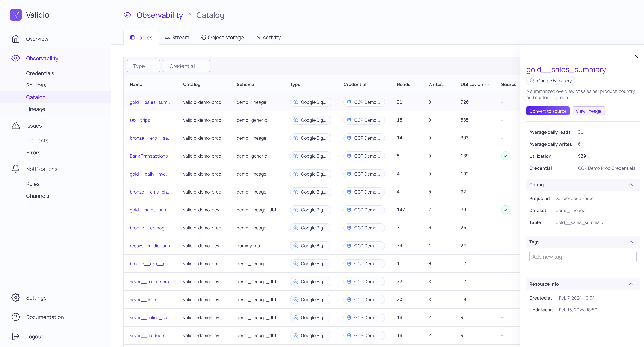Click the Type filter dropdown
Image resolution: width=644 pixels, height=347 pixels.
pos(143,66)
